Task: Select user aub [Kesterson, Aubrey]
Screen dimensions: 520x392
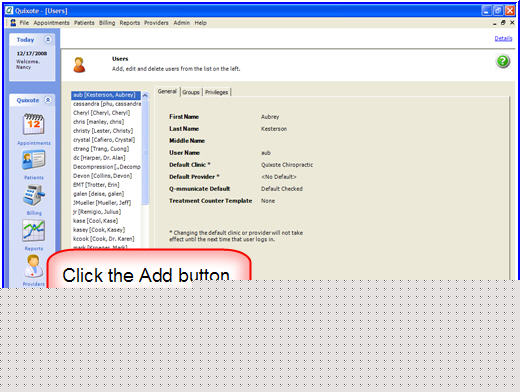Action: (106, 95)
